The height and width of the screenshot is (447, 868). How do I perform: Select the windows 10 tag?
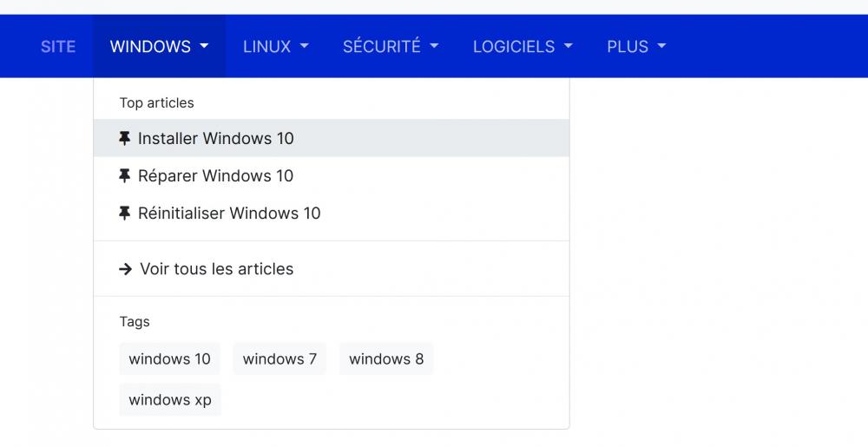coord(169,359)
